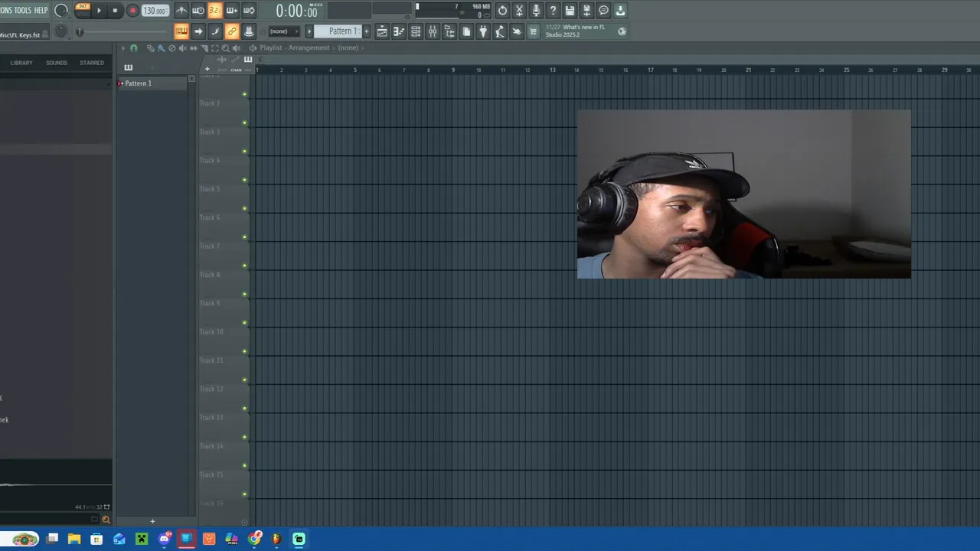980x551 pixels.
Task: Open playlist options arrow menu
Action: pyautogui.click(x=123, y=47)
